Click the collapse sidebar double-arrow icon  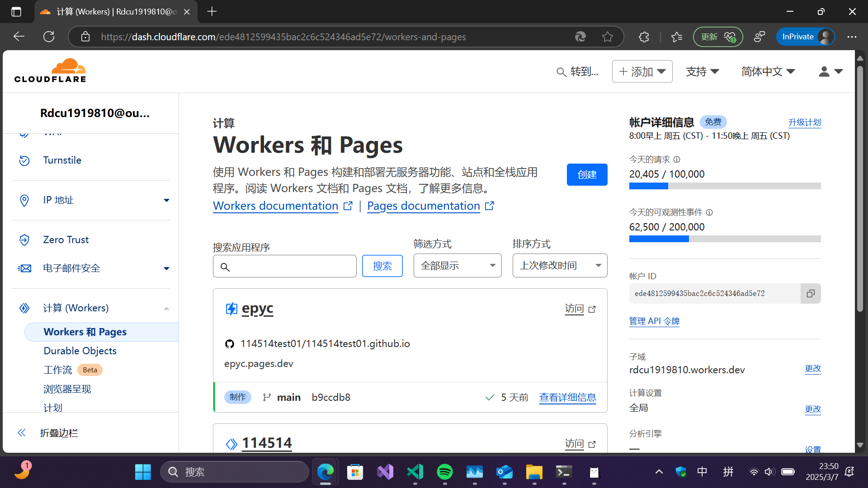click(22, 433)
